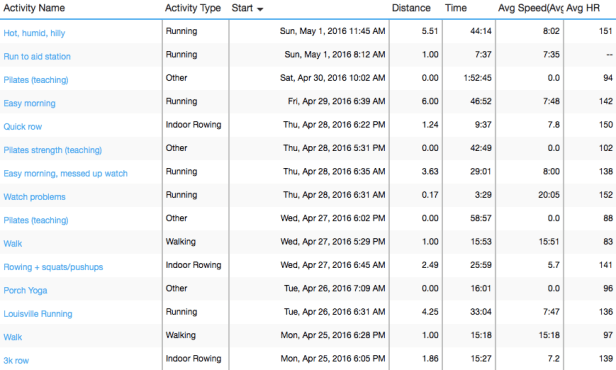The image size is (616, 370).
Task: Click the Activity Name column header
Action: (34, 8)
